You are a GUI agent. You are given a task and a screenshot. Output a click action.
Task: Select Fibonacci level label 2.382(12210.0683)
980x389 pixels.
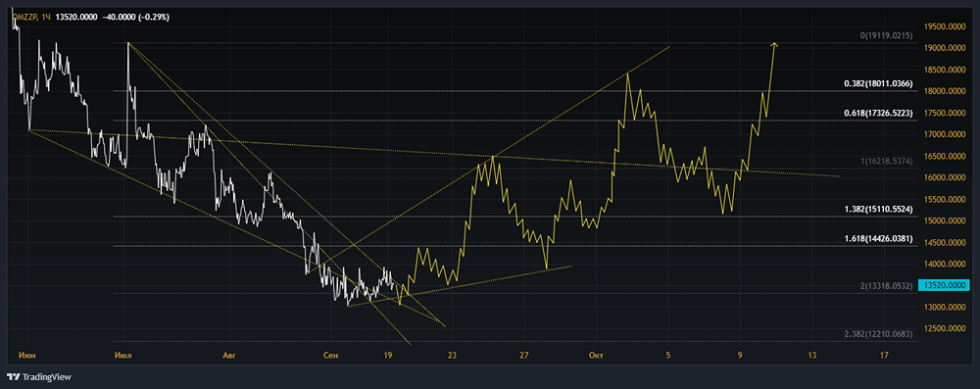(x=879, y=334)
